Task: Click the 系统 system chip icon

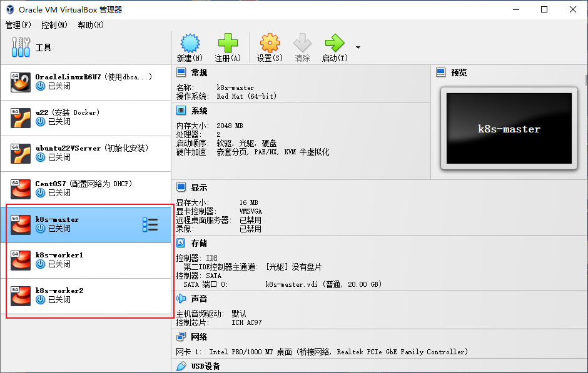Action: point(181,111)
